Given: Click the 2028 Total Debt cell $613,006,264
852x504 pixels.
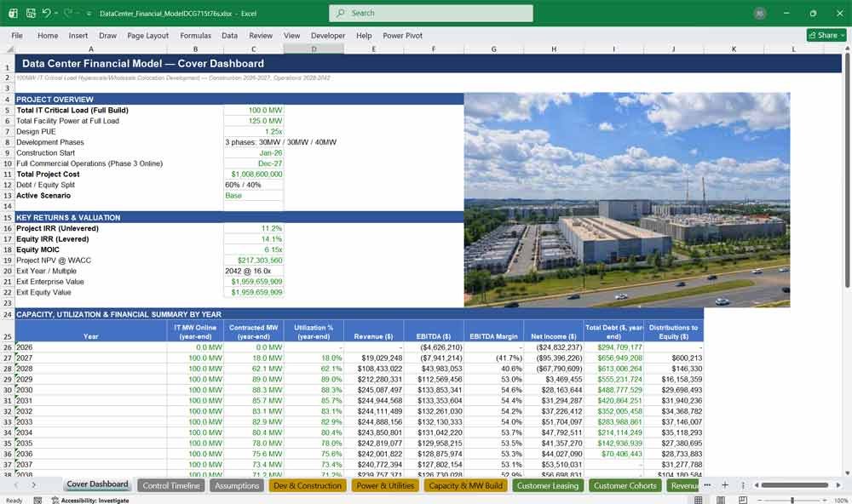Looking at the screenshot, I should [613, 369].
